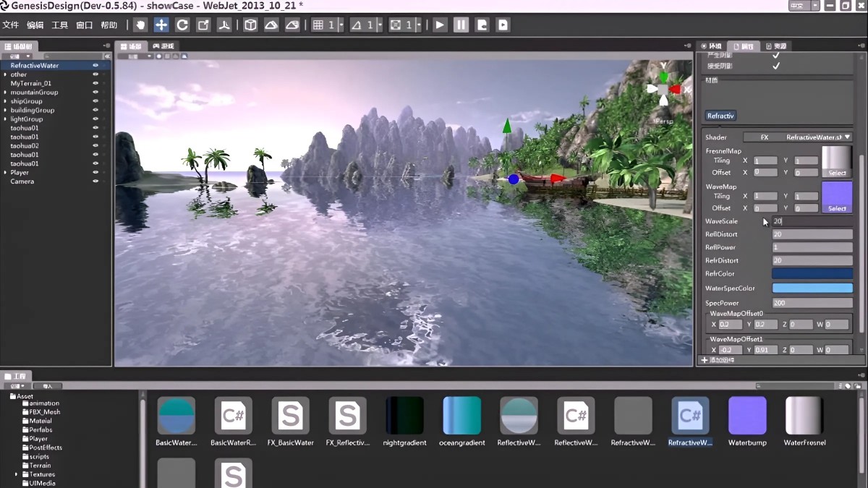Select the rotate tool
The width and height of the screenshot is (868, 488).
coord(182,25)
